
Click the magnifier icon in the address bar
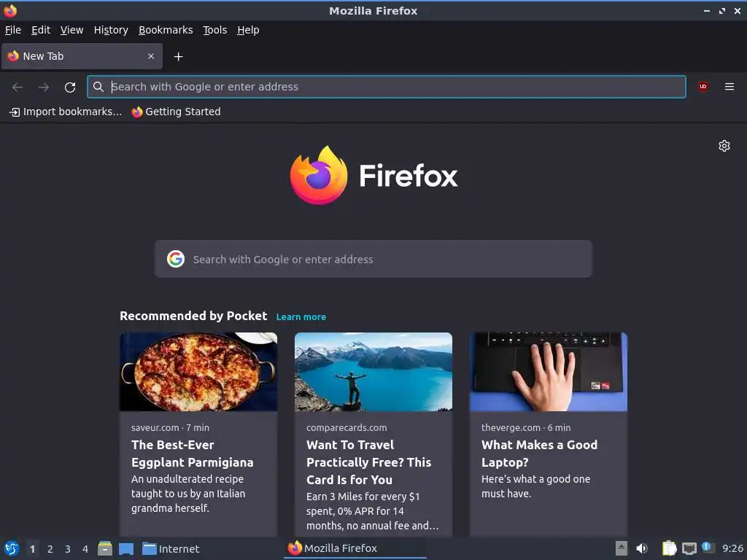(98, 87)
